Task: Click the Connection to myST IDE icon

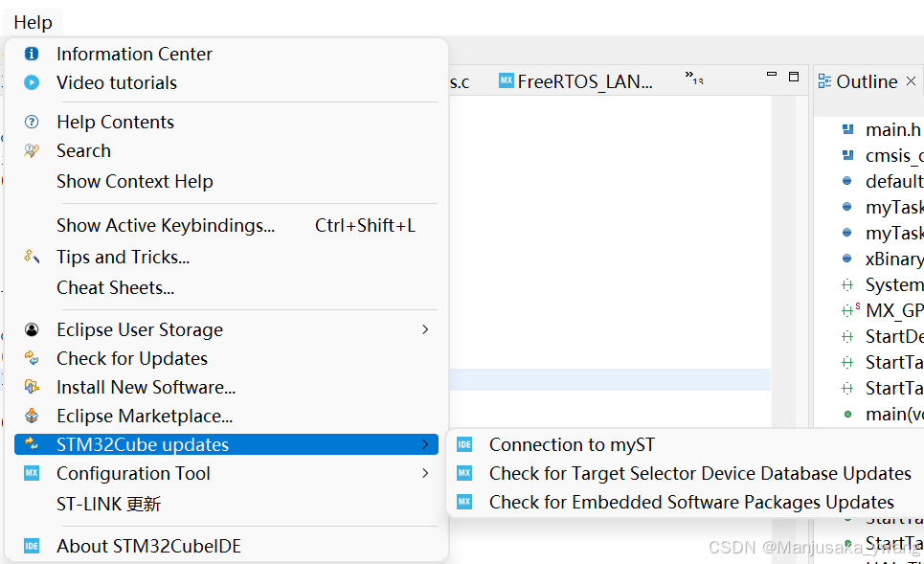Action: (464, 445)
